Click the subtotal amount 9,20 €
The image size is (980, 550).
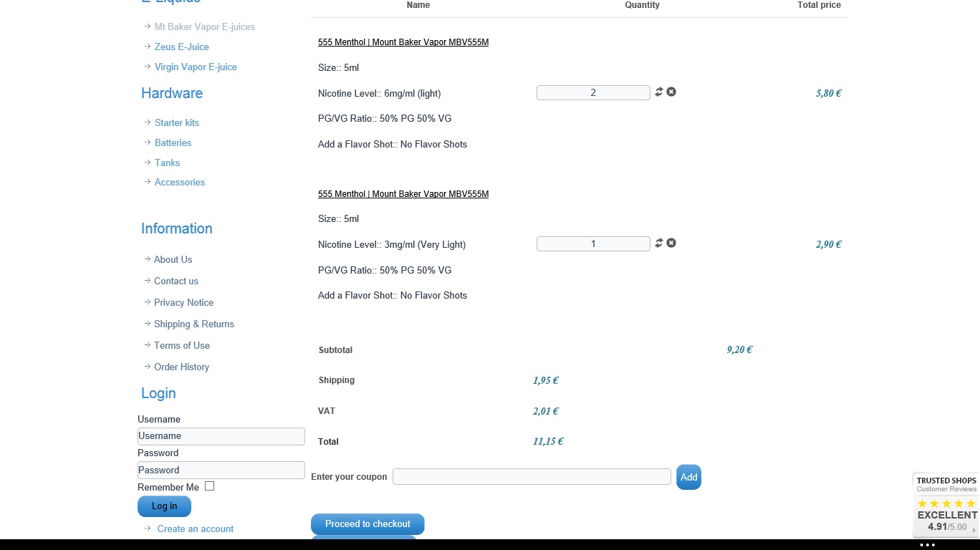[739, 349]
